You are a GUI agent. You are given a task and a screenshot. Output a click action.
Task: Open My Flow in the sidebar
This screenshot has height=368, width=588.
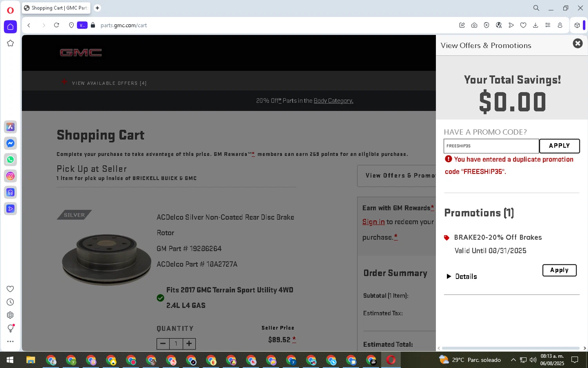tap(10, 209)
